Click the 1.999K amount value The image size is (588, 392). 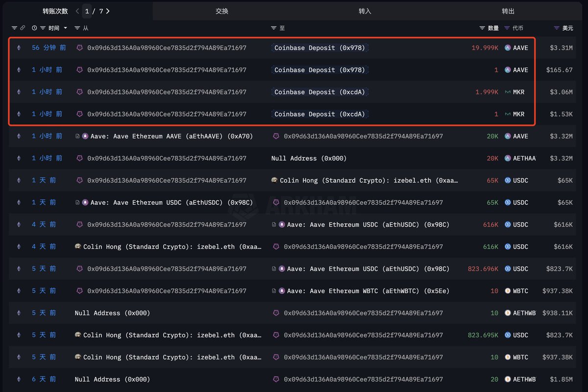[x=487, y=92]
